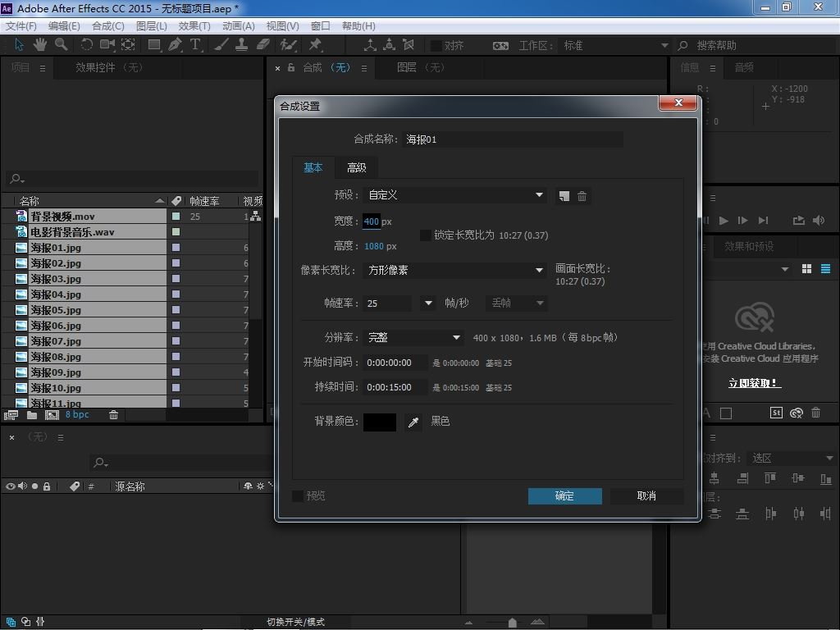Select the Eraser tool
This screenshot has height=630, width=840.
pos(263,44)
